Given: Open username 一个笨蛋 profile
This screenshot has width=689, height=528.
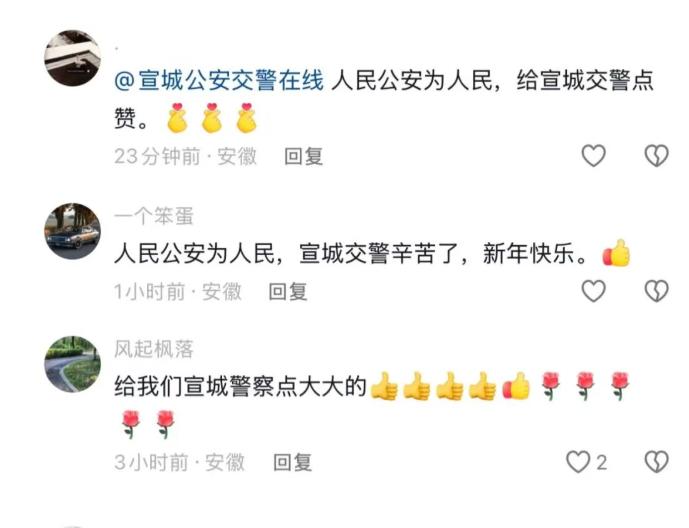Looking at the screenshot, I should pos(154,216).
